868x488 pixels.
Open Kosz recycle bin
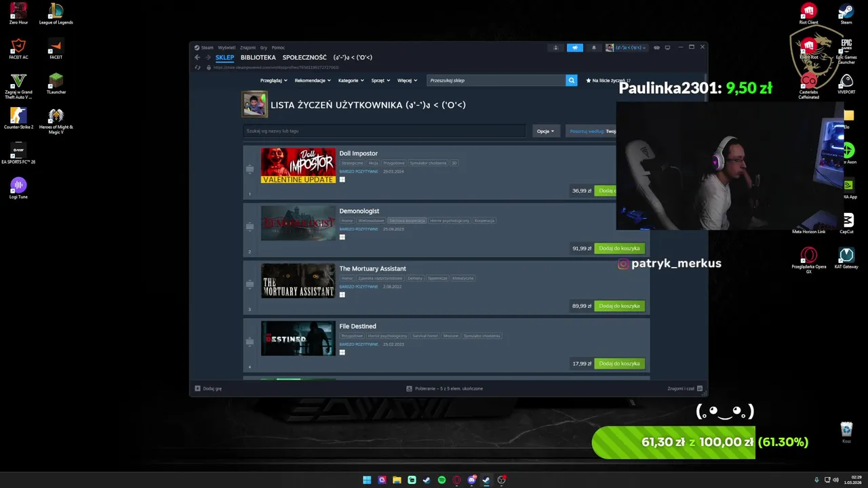click(846, 432)
